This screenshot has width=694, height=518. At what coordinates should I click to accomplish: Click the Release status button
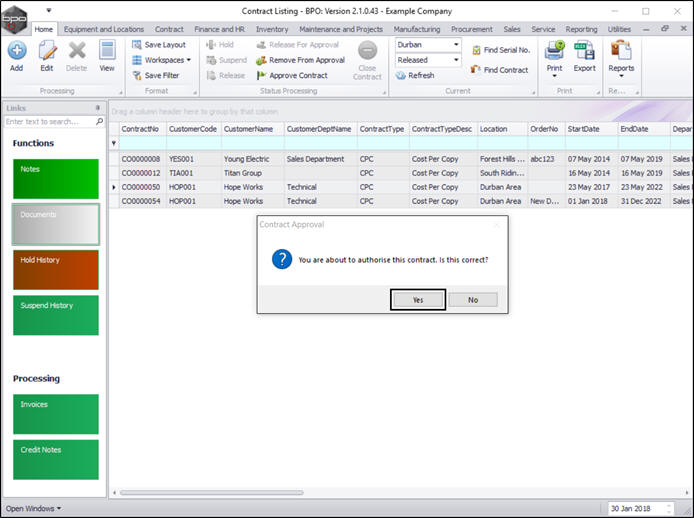pyautogui.click(x=226, y=76)
